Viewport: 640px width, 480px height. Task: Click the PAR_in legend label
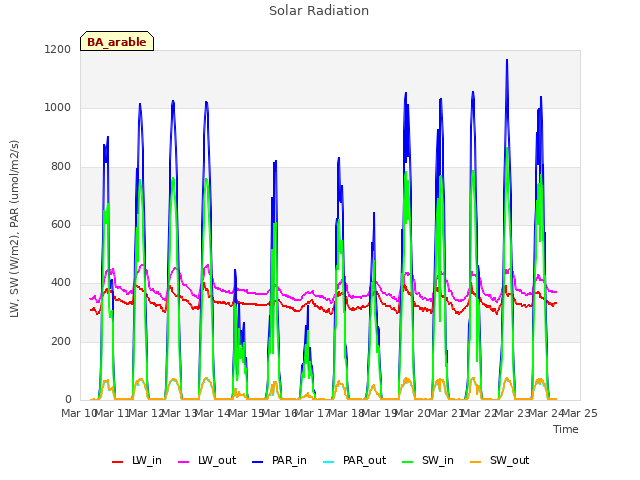point(289,460)
